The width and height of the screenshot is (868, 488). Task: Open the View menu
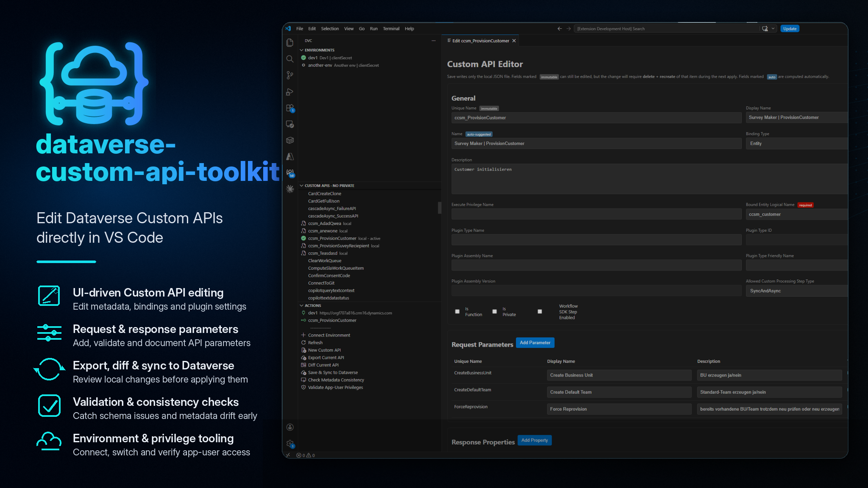coord(349,29)
